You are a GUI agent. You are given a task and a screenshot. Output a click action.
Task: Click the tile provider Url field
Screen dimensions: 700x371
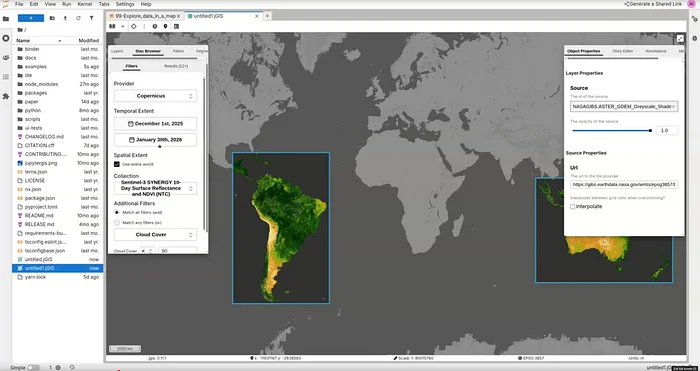pyautogui.click(x=624, y=184)
